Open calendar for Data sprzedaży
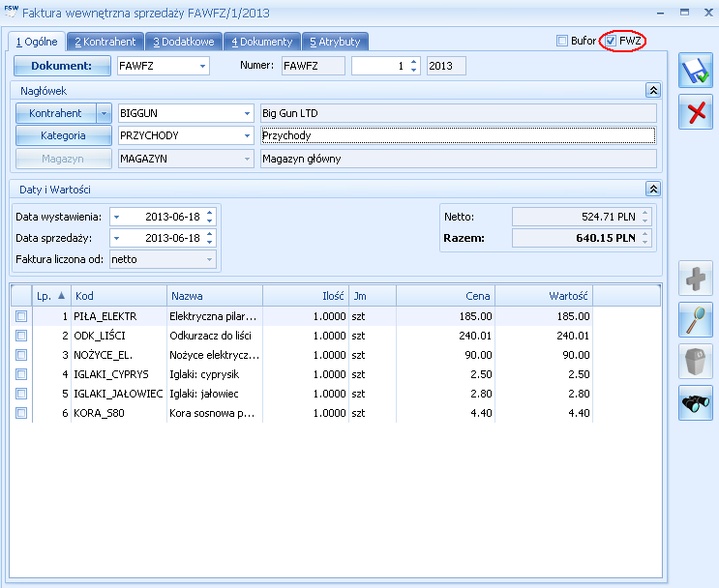Image resolution: width=719 pixels, height=588 pixels. (x=116, y=238)
